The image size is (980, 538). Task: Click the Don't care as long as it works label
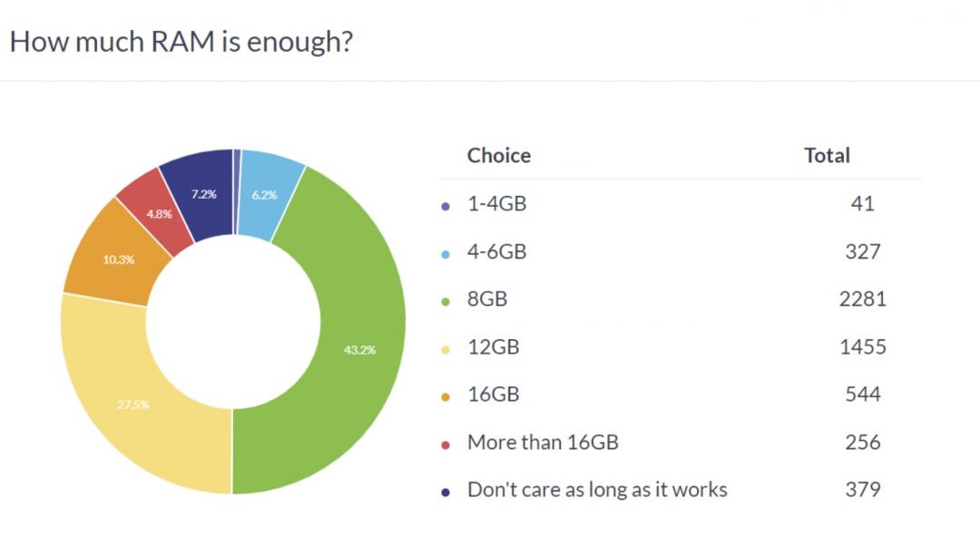click(597, 490)
